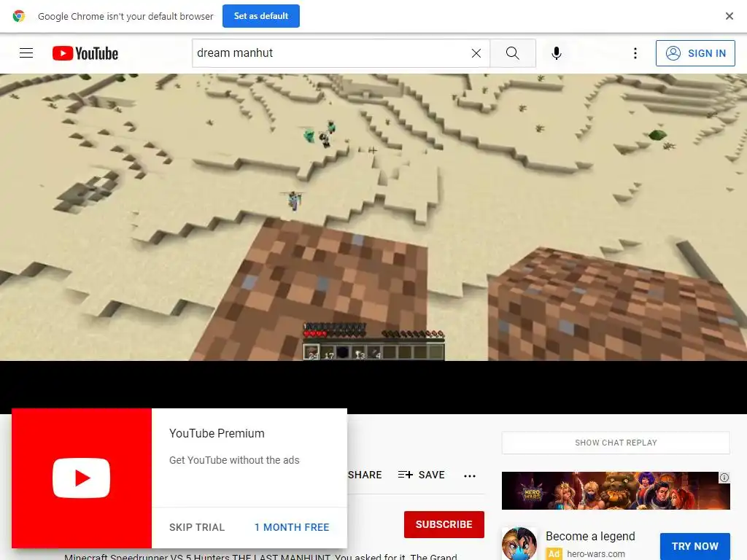The width and height of the screenshot is (747, 560).
Task: Select the 'YouTube Premium' heading text
Action: tap(217, 433)
